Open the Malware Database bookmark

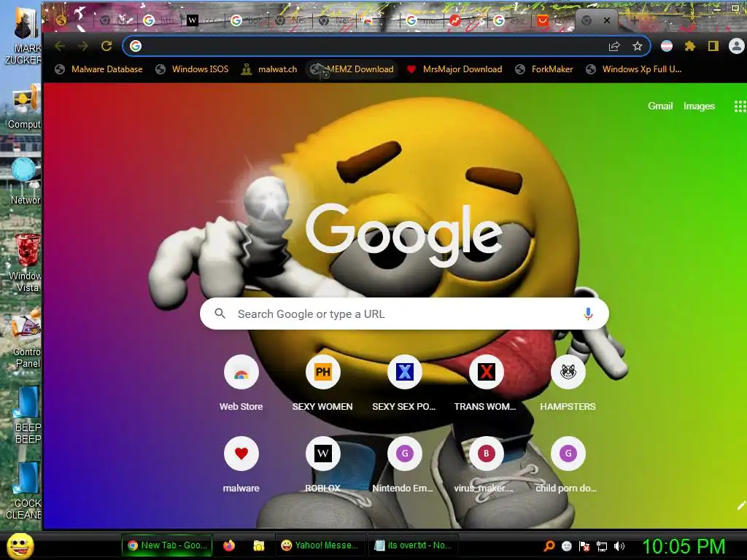click(x=98, y=69)
